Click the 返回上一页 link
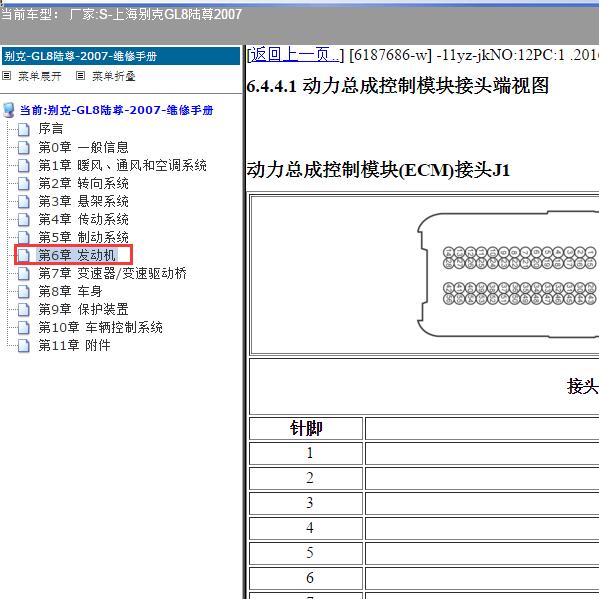This screenshot has height=599, width=599. (x=295, y=55)
